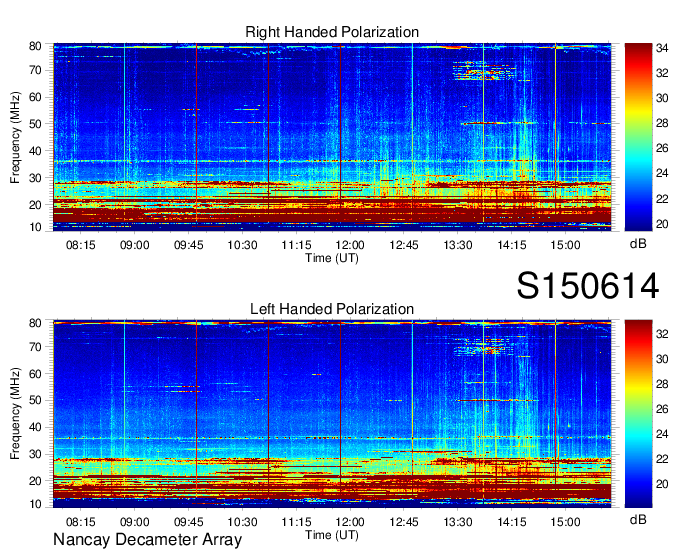Click the 10:30 time tick of the Right Handed plot
Viewport: 680px width, 552px height.
(242, 245)
